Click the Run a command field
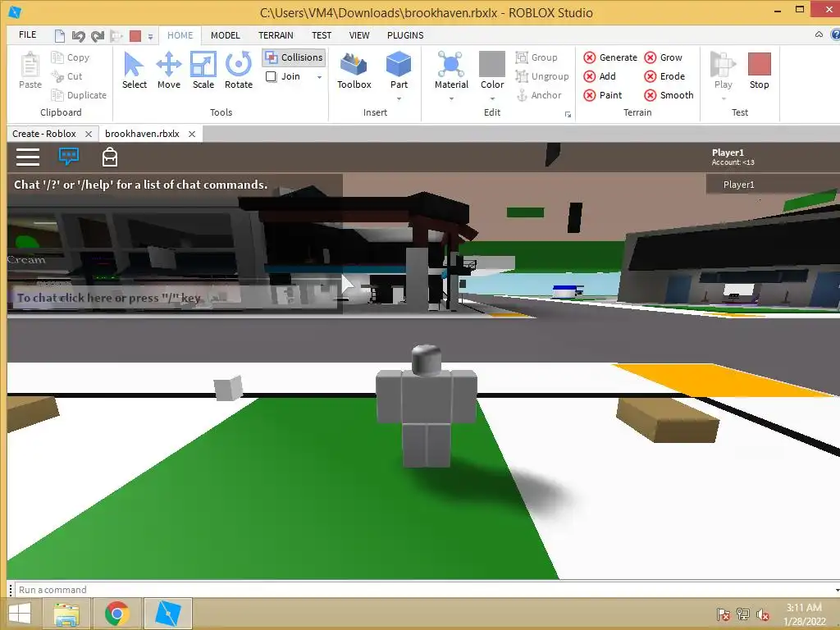Screen dimensions: 840x630 (x=426, y=589)
